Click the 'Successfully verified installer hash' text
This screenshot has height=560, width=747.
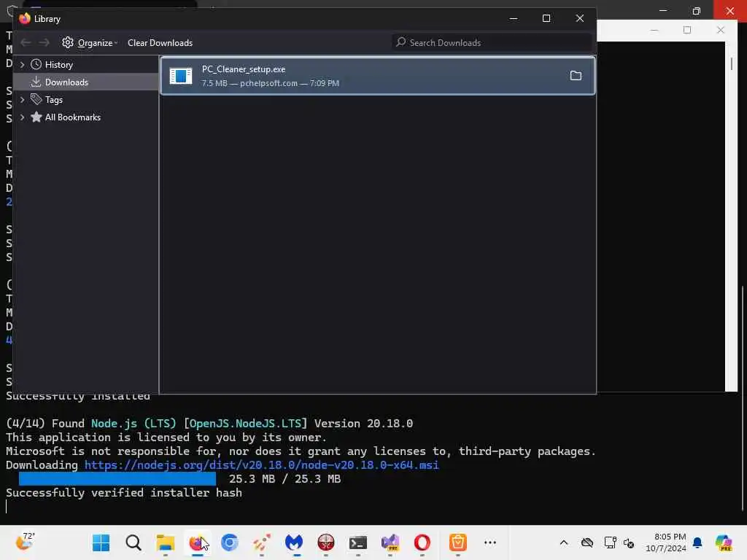click(124, 493)
